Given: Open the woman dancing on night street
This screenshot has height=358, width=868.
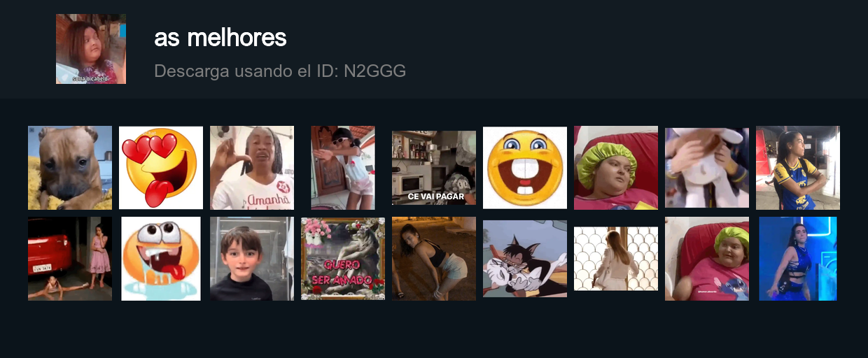Looking at the screenshot, I should pyautogui.click(x=434, y=259).
